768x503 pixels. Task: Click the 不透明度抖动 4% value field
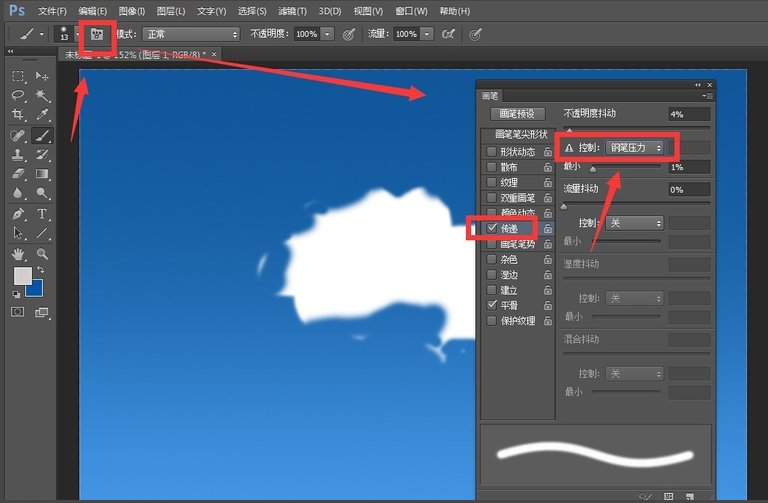click(x=689, y=114)
